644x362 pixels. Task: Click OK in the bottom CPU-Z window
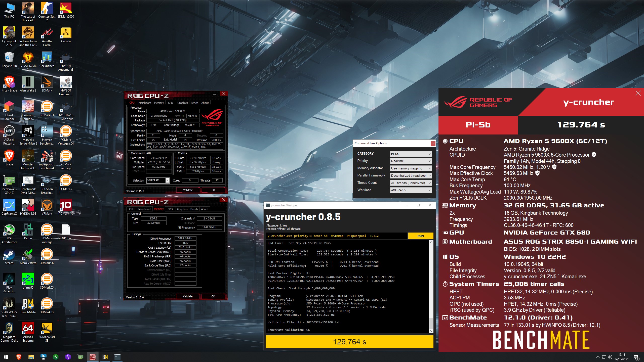click(x=213, y=296)
